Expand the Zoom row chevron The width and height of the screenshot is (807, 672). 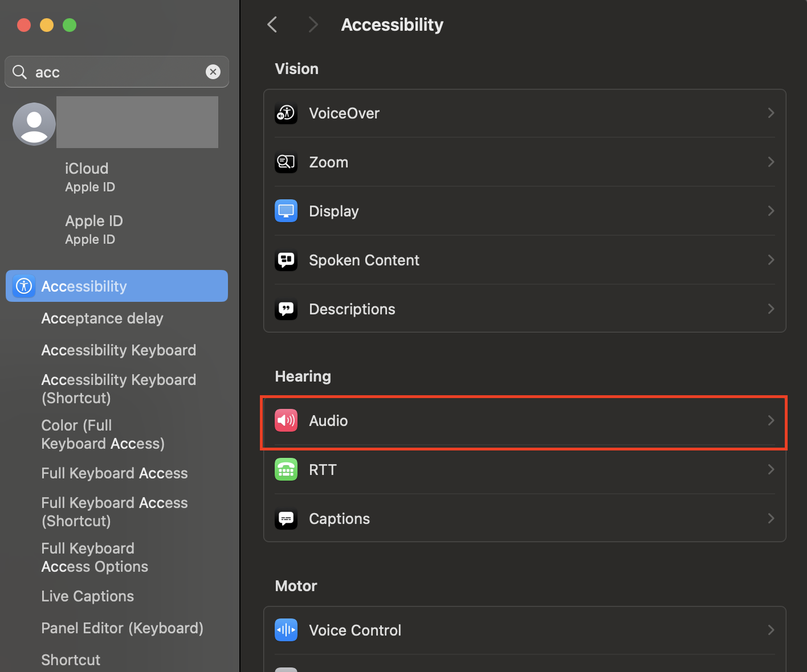pyautogui.click(x=771, y=162)
